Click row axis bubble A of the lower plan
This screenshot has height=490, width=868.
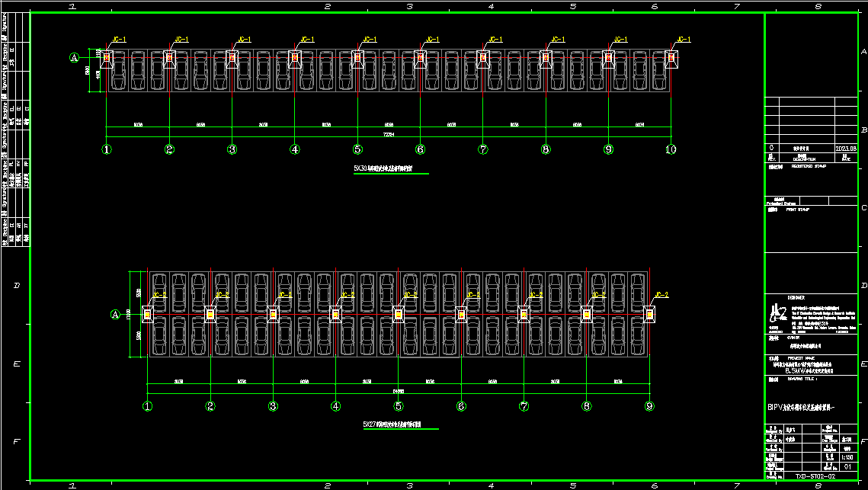[x=115, y=315]
